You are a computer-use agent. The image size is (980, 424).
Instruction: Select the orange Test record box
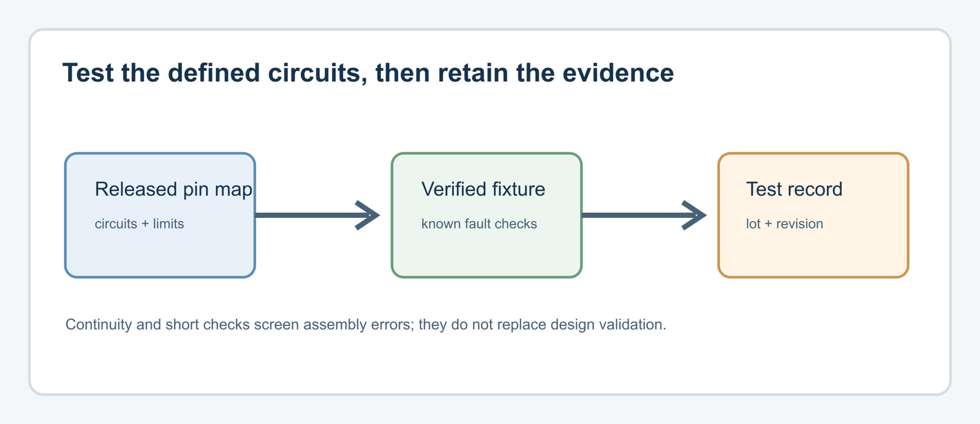pyautogui.click(x=813, y=215)
